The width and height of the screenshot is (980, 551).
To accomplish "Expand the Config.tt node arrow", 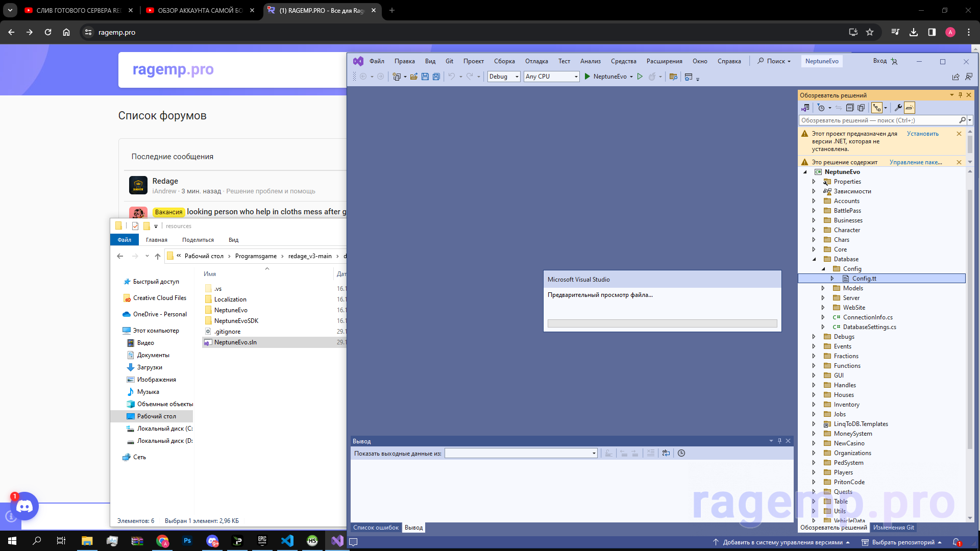I will (x=832, y=279).
